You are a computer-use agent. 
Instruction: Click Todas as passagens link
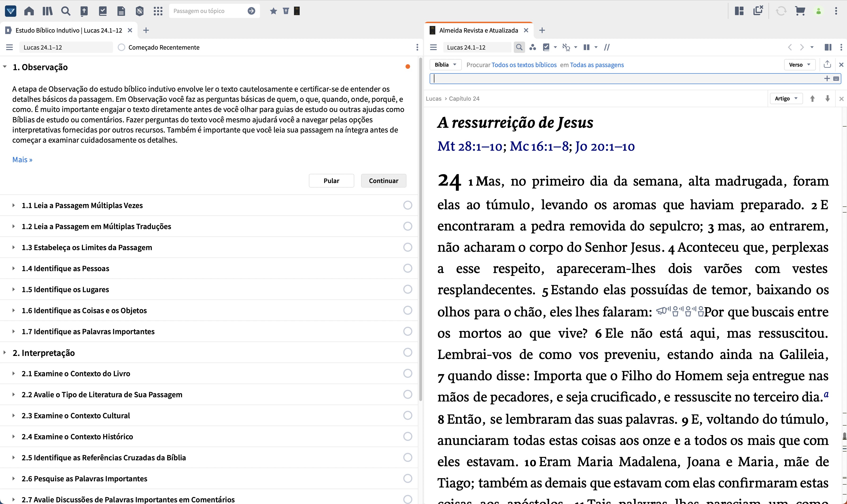click(x=596, y=64)
